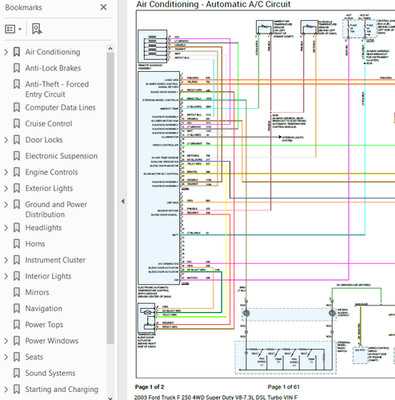The image size is (395, 400).
Task: Open the Cruise Control bookmark
Action: point(49,124)
